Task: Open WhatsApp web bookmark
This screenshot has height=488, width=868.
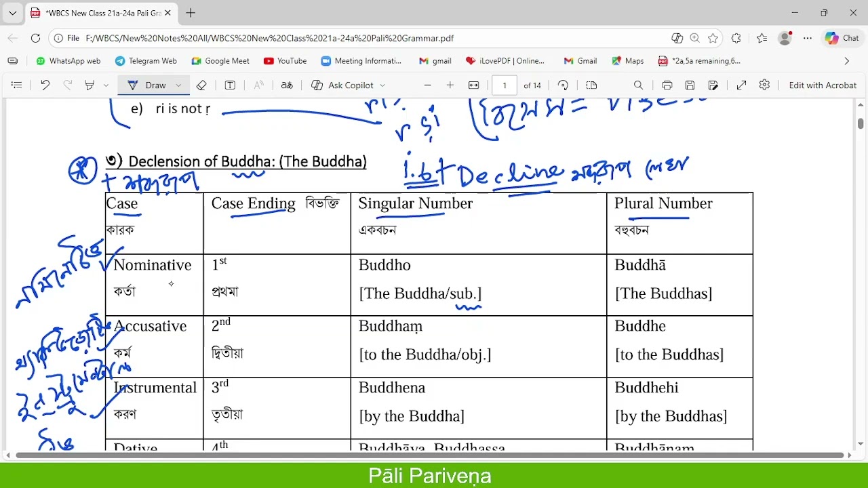Action: [x=68, y=61]
